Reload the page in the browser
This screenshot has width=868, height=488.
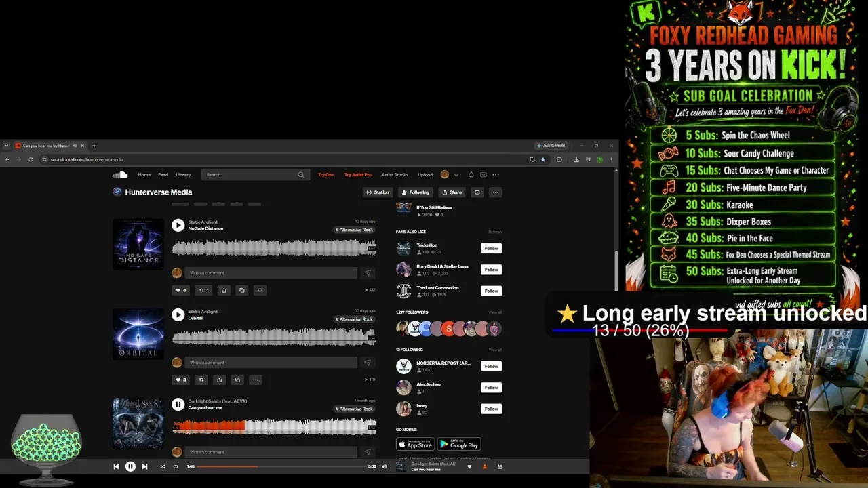click(x=31, y=159)
